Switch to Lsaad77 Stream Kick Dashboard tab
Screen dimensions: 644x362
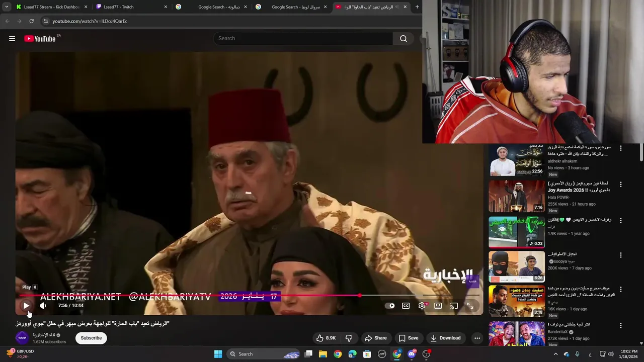pyautogui.click(x=52, y=7)
